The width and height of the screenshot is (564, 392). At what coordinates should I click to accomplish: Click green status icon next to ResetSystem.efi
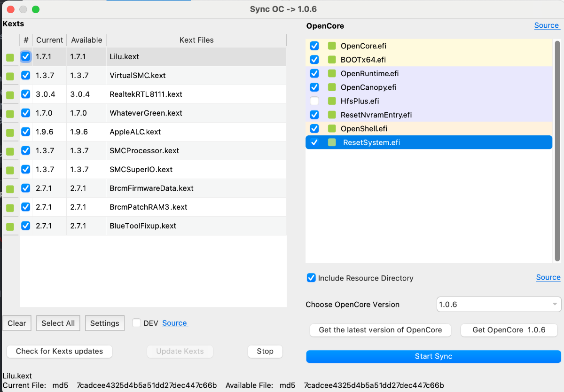point(332,142)
